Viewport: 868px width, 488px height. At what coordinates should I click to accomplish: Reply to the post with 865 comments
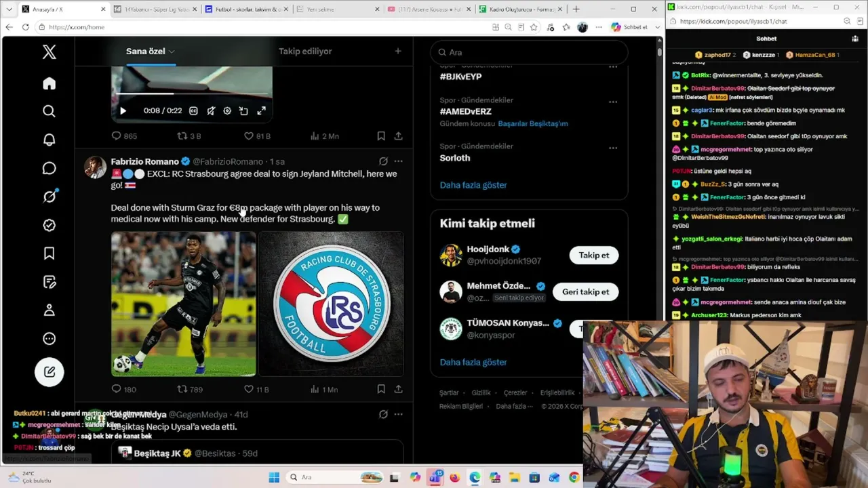124,136
